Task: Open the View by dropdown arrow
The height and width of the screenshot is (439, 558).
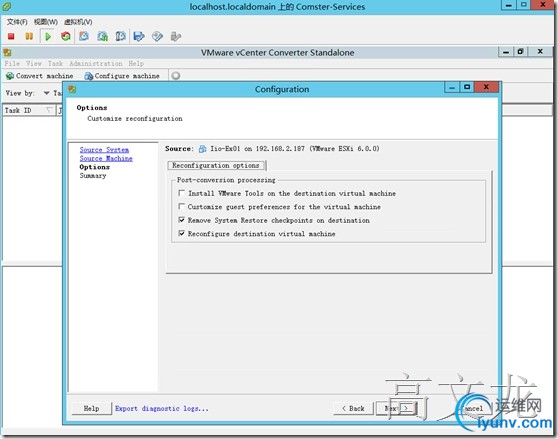Action: (46, 93)
